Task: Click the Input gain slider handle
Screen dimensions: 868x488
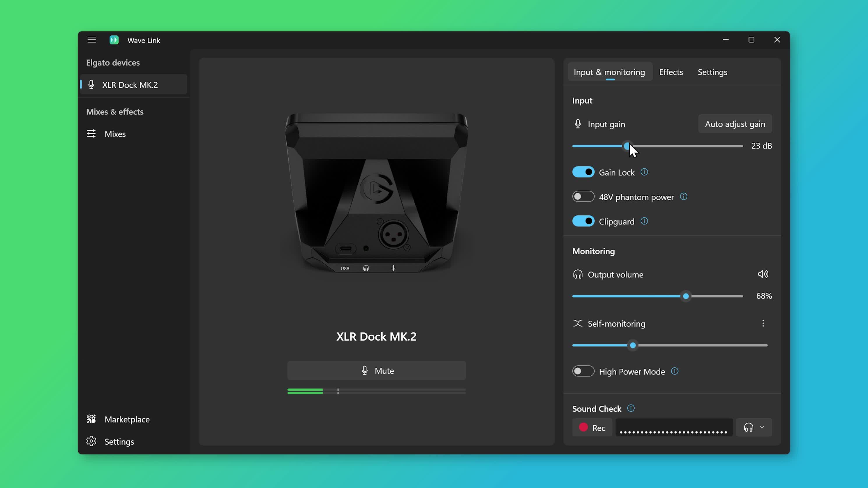Action: point(627,146)
